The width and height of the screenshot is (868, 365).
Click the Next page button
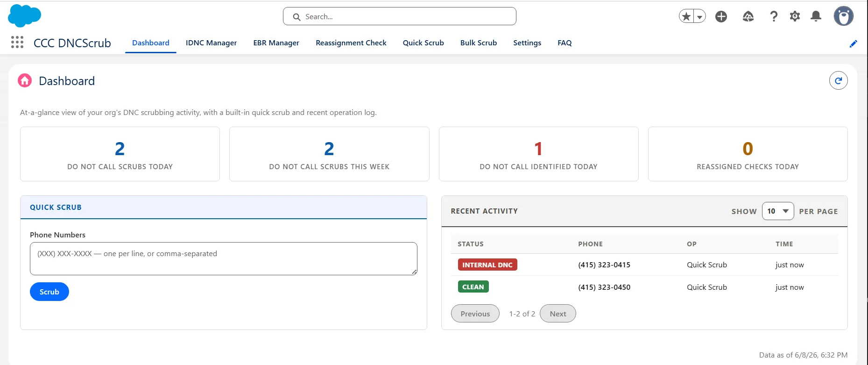tap(557, 314)
